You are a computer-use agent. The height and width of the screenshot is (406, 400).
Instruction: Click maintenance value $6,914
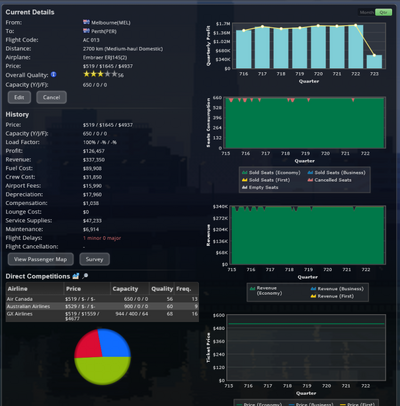tap(91, 229)
